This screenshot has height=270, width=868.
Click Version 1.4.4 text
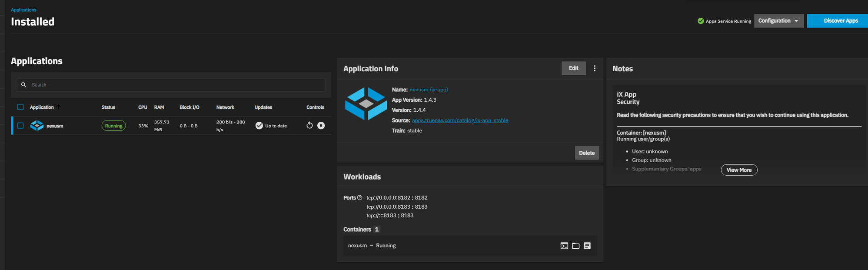(409, 110)
